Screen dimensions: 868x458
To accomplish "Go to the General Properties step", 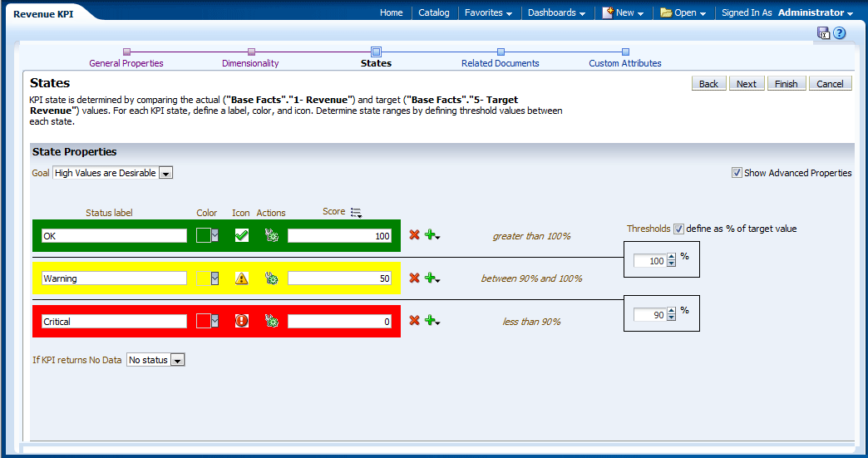I will pyautogui.click(x=126, y=63).
